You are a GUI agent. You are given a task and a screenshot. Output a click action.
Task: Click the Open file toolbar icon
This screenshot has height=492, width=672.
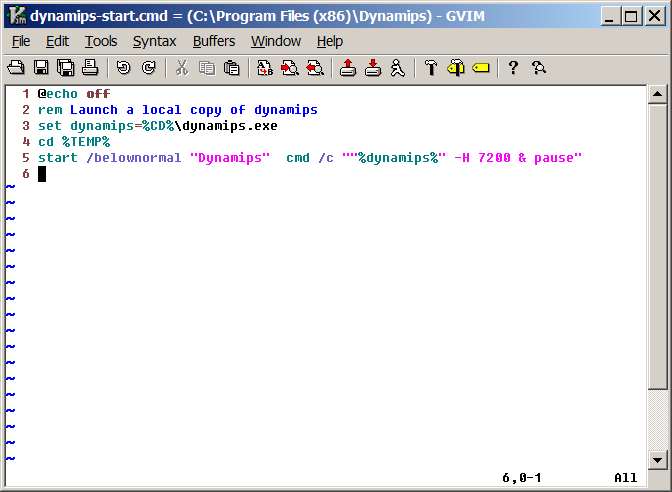(x=16, y=68)
